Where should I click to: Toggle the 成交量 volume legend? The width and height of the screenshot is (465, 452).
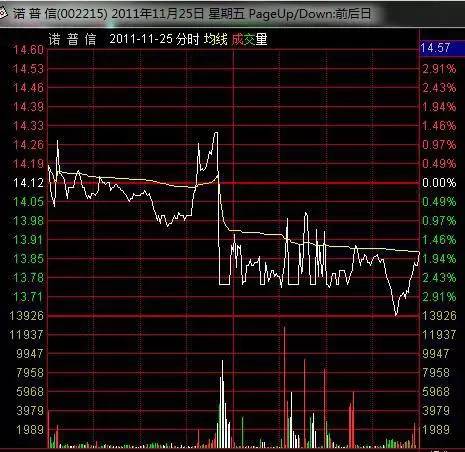coord(249,39)
